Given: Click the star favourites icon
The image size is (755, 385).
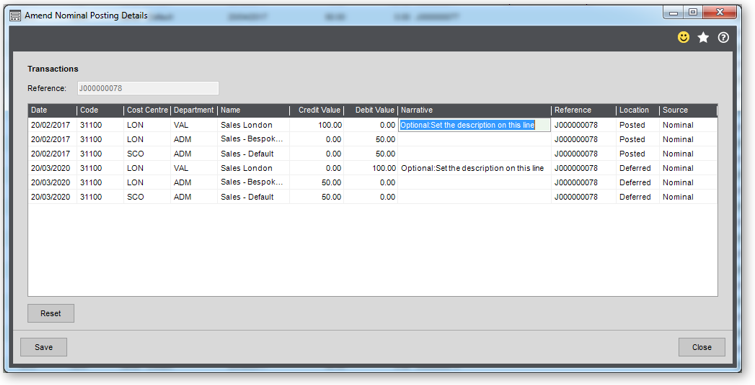Looking at the screenshot, I should click(x=703, y=38).
